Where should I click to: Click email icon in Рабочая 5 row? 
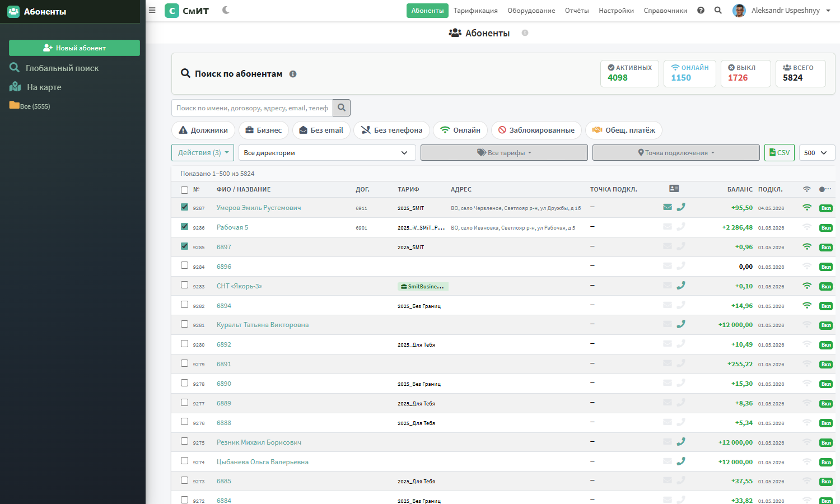coord(668,227)
